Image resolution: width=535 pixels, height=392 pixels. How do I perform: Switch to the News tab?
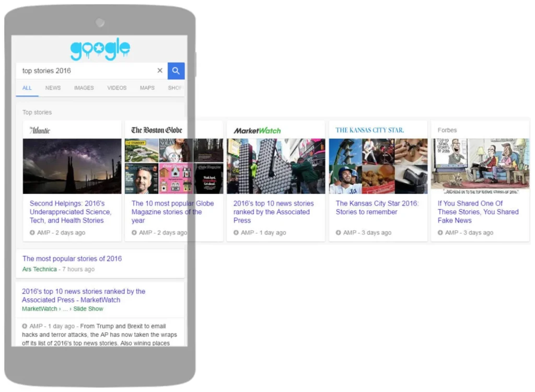[53, 88]
